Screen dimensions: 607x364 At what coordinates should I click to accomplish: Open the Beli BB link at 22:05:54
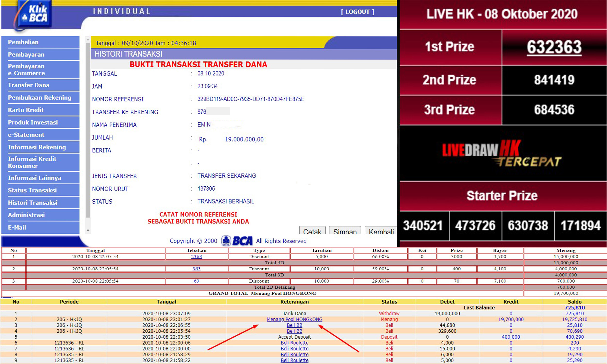click(x=295, y=331)
